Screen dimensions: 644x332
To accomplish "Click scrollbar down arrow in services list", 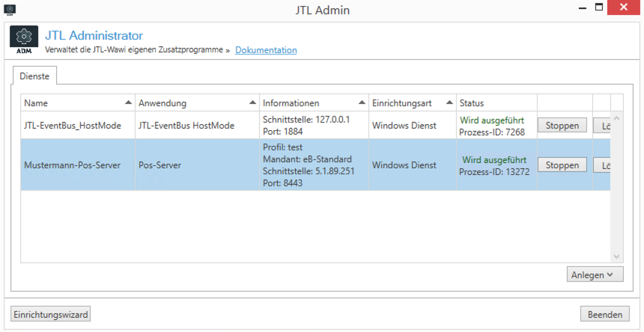I will click(616, 256).
